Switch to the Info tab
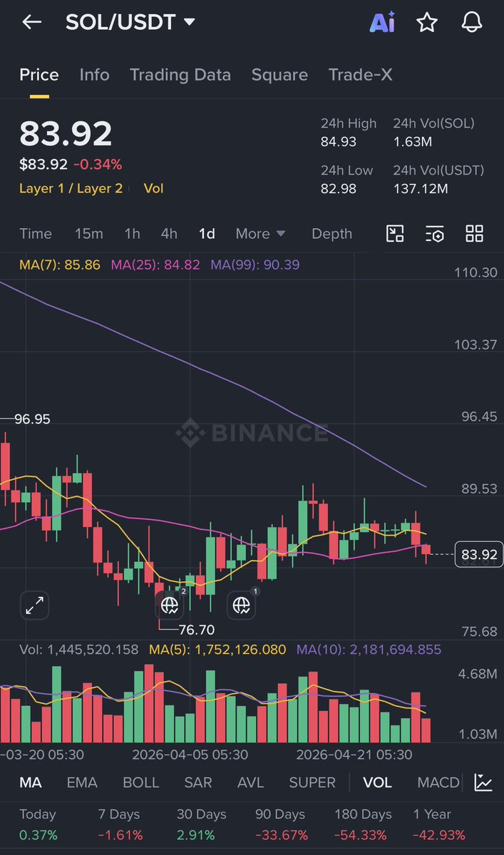Screen dimensions: 504x855 94,75
